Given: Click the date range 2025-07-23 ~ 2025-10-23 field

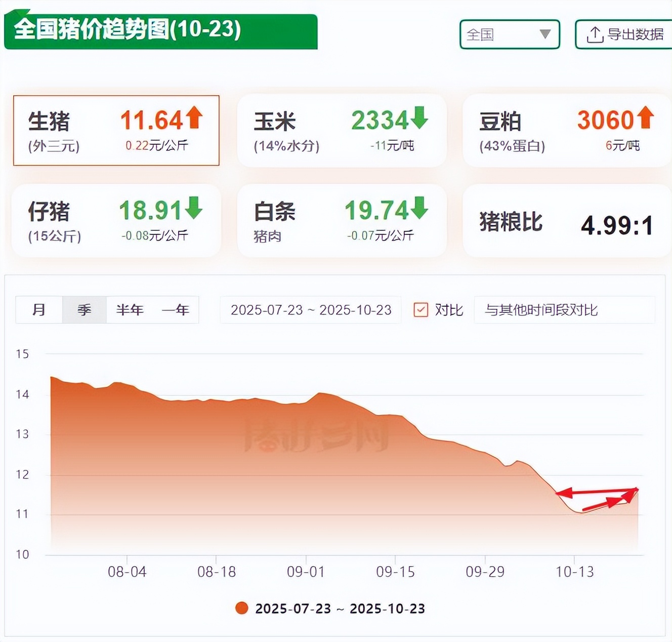Looking at the screenshot, I should click(311, 310).
